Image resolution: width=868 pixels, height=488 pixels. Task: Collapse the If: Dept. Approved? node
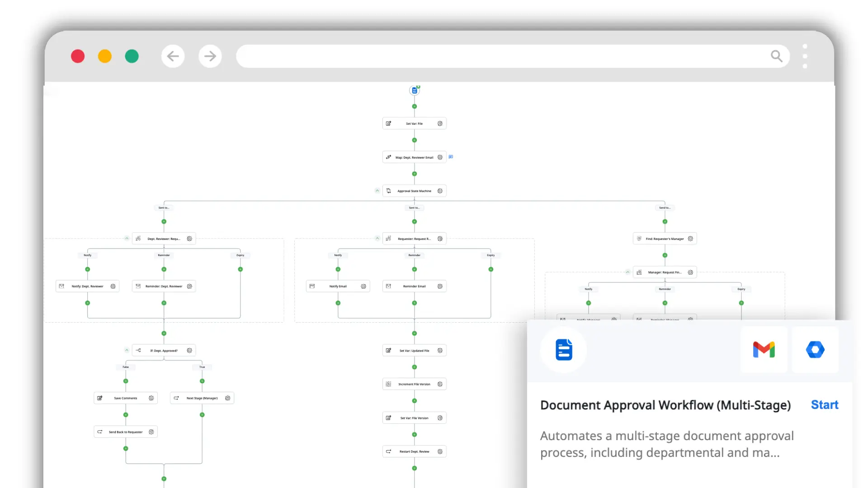[127, 350]
